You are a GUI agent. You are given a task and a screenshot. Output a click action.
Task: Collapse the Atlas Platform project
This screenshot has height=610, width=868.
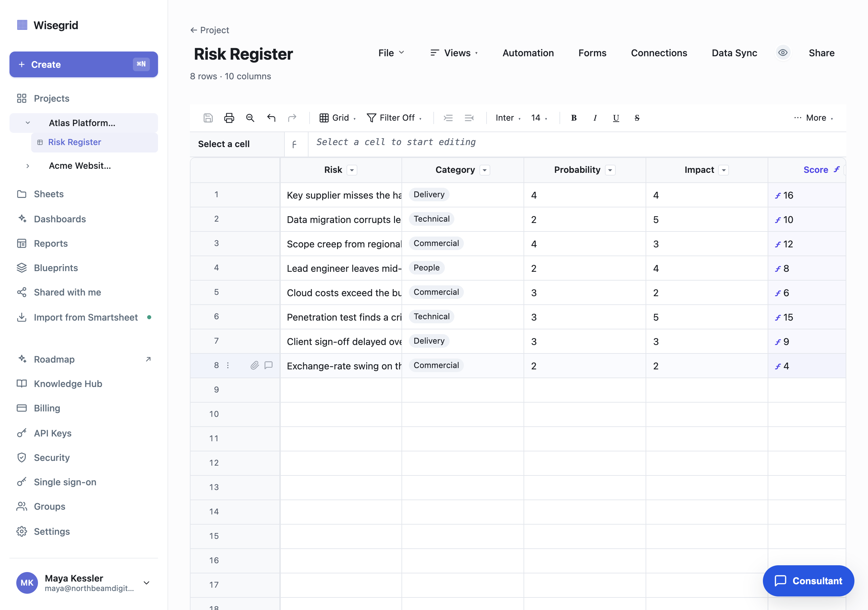pyautogui.click(x=27, y=123)
